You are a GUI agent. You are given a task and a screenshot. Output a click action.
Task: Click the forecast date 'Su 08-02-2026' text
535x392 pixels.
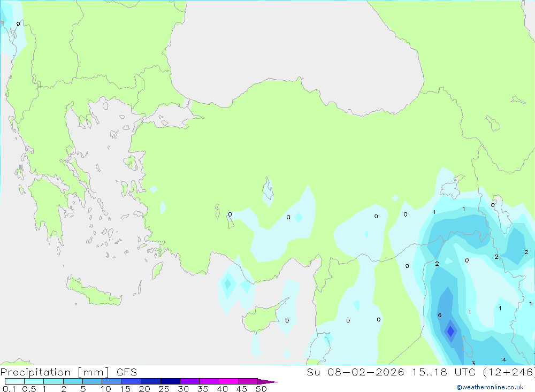[355, 372]
